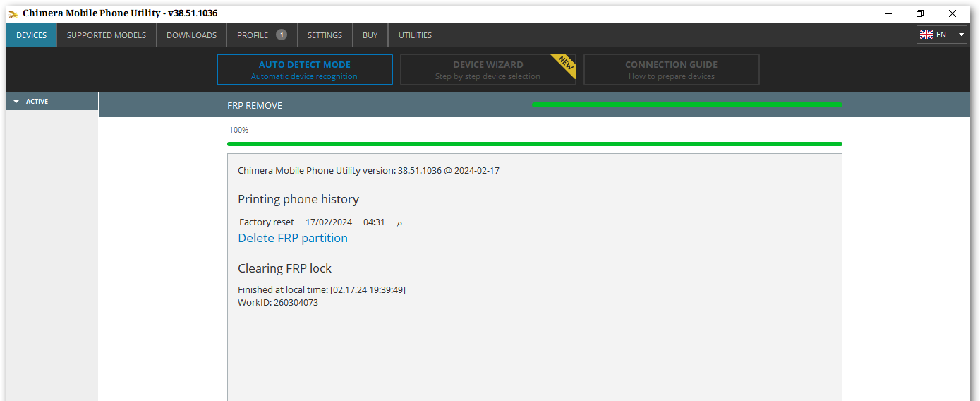Click the Factory reset history entry

pyautogui.click(x=267, y=222)
